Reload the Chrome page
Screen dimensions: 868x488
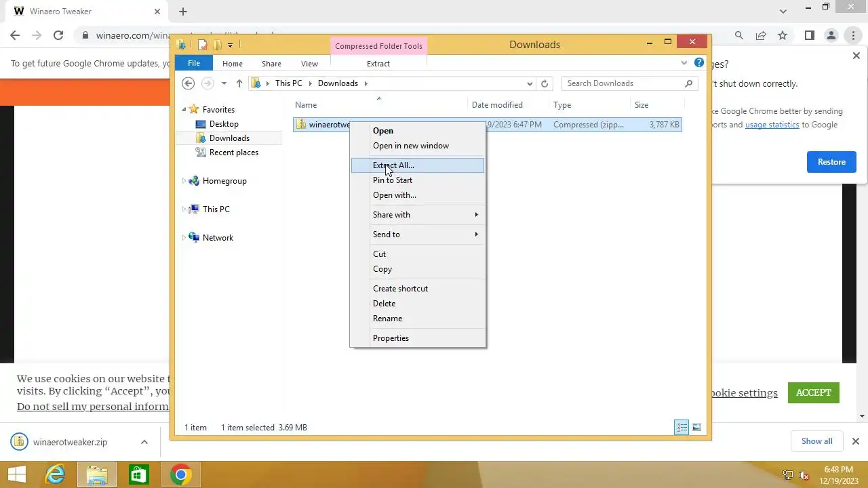(x=58, y=35)
